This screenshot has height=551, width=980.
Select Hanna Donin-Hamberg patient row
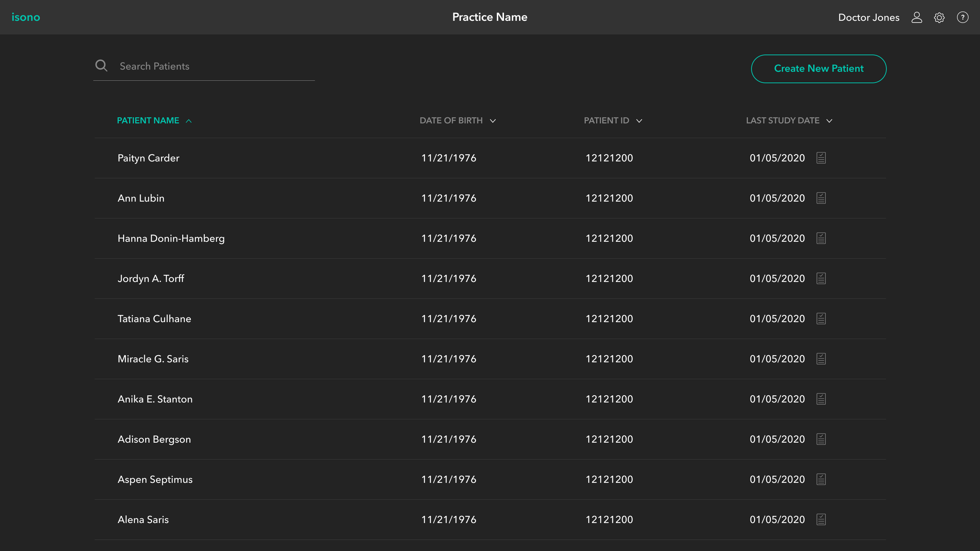pyautogui.click(x=171, y=239)
